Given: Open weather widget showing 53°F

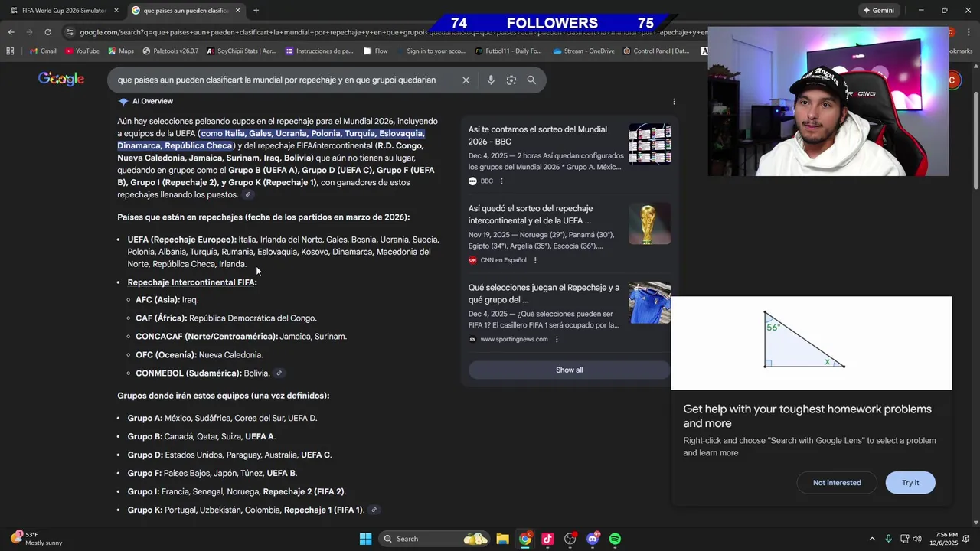Looking at the screenshot, I should (36, 539).
